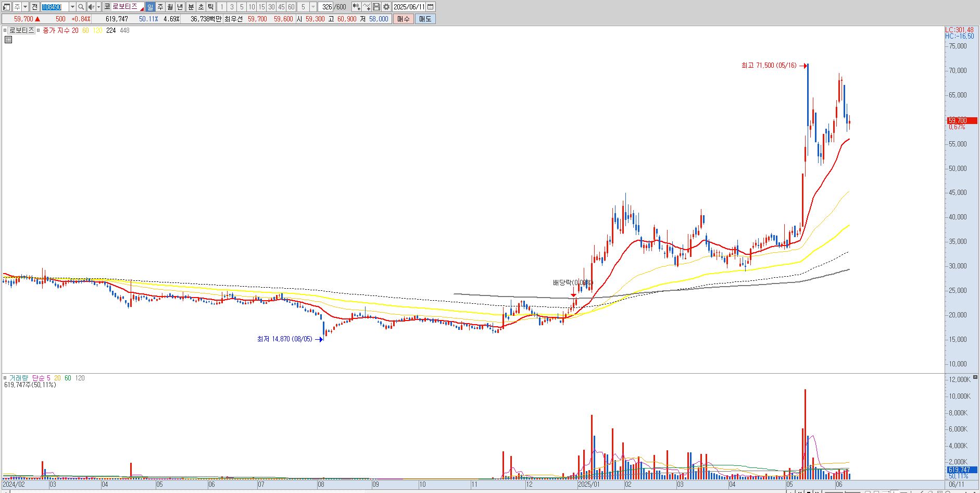
Task: Click the 108490 stock code field
Action: [54, 7]
